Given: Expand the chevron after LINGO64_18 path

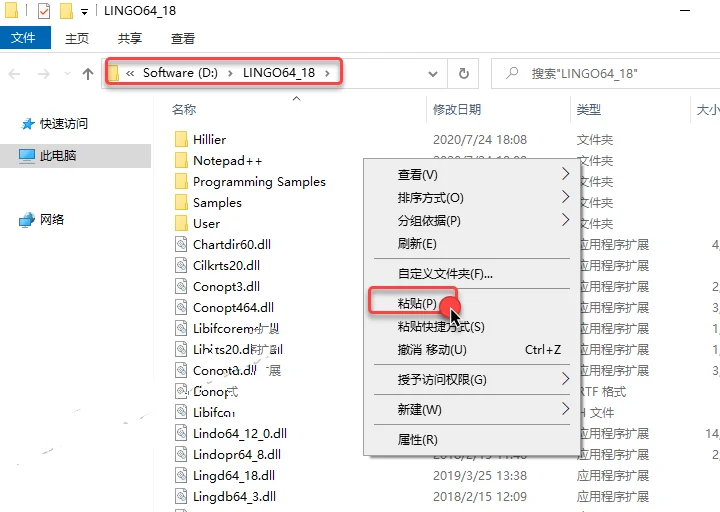Looking at the screenshot, I should coord(327,73).
